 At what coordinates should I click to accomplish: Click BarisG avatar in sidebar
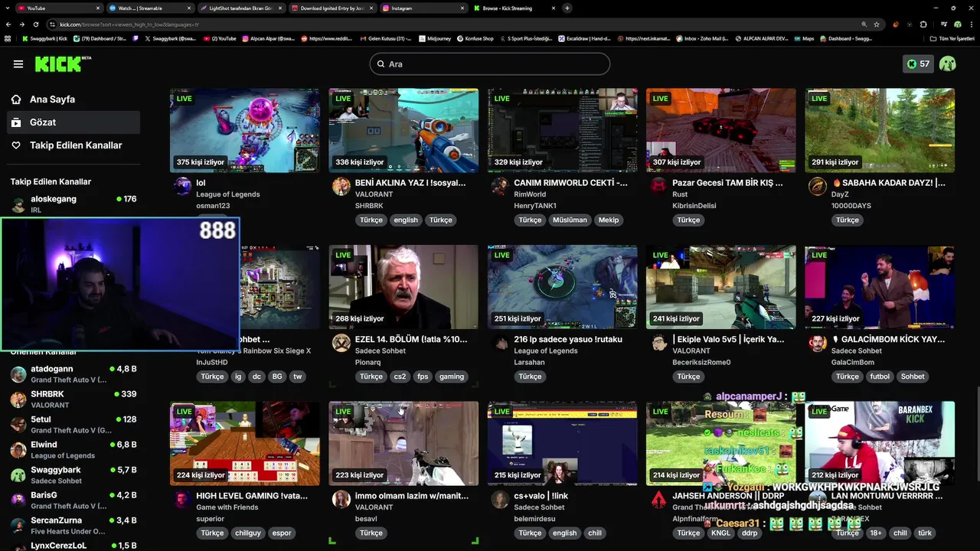point(18,500)
